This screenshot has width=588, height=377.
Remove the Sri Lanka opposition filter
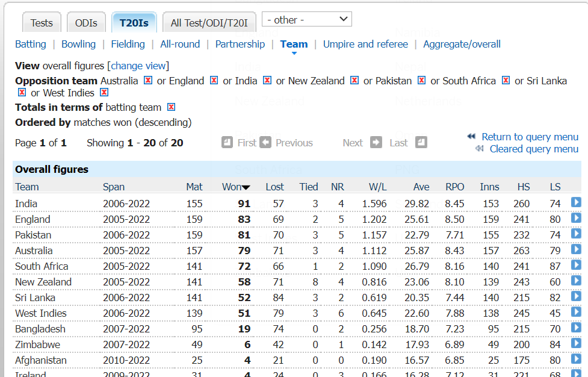(22, 92)
